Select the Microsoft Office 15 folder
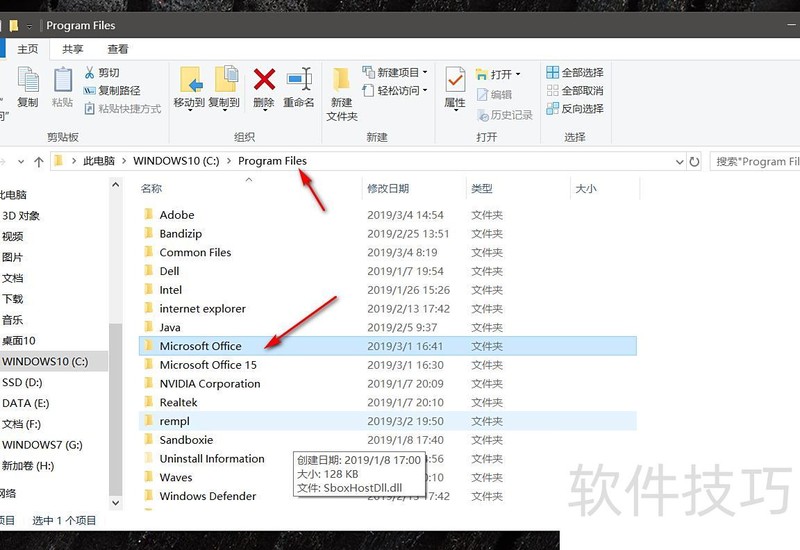This screenshot has height=550, width=800. tap(388, 365)
